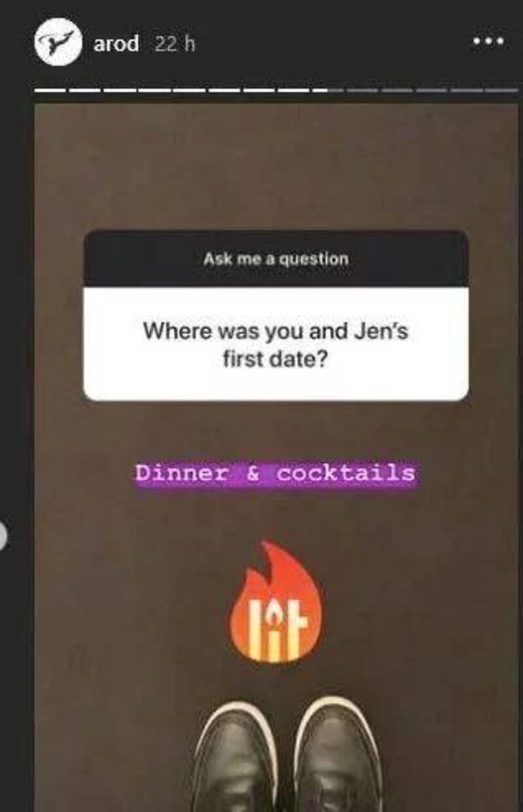Jump to the first story progress segment

(x=50, y=90)
